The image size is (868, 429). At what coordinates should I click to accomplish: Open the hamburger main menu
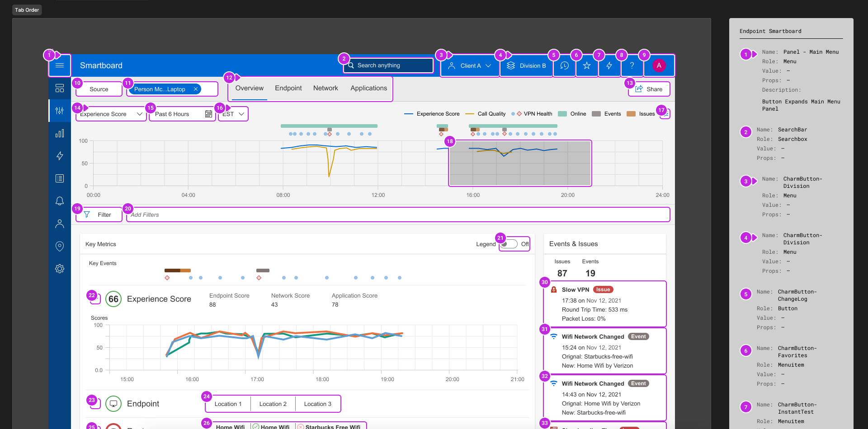click(x=59, y=65)
